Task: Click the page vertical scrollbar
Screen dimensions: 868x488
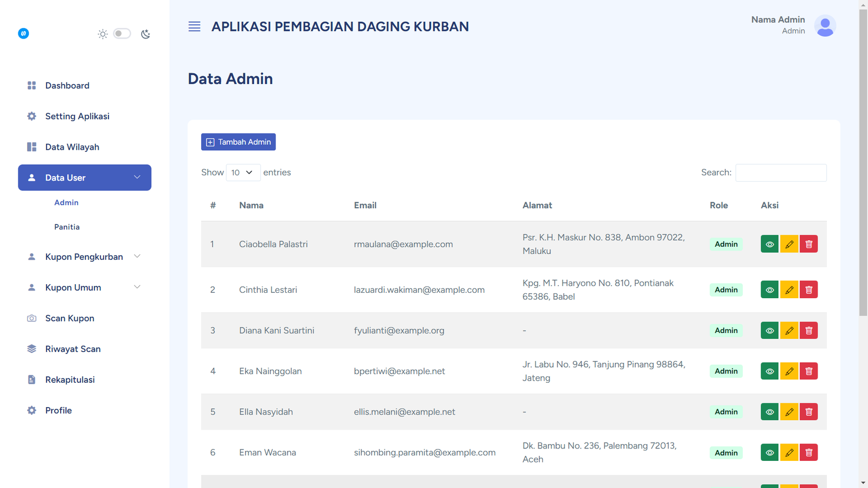Action: click(x=863, y=163)
